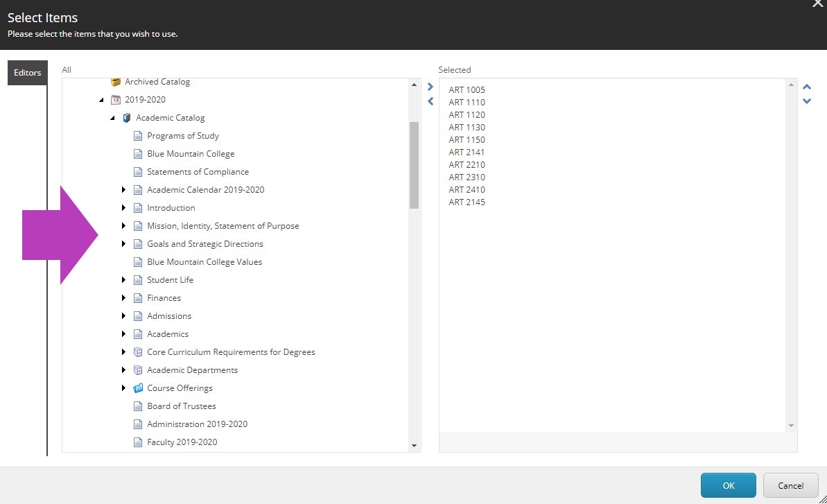The image size is (827, 504).
Task: Click the Administration 2019-2020 page icon
Action: (x=138, y=424)
